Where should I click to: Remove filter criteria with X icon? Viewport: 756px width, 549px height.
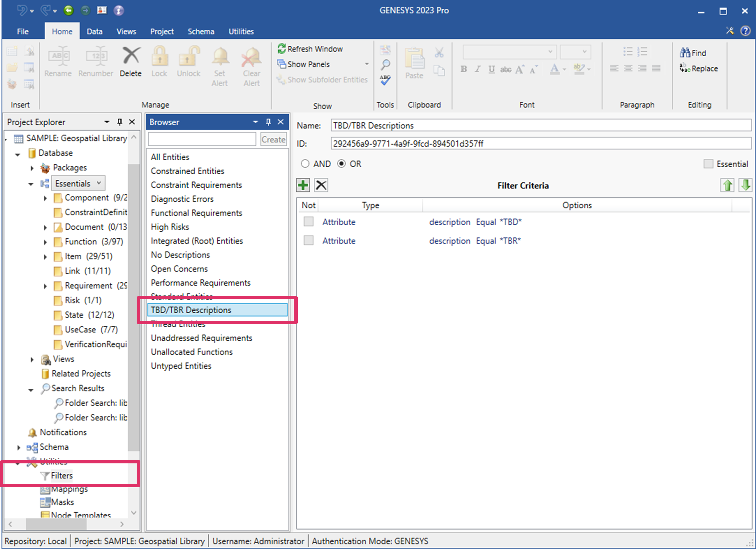pyautogui.click(x=321, y=185)
